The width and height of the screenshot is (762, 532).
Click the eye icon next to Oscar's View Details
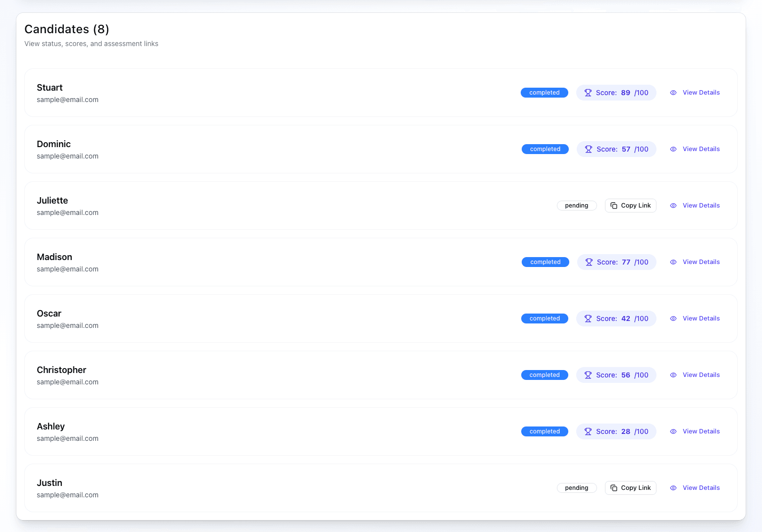tap(673, 318)
